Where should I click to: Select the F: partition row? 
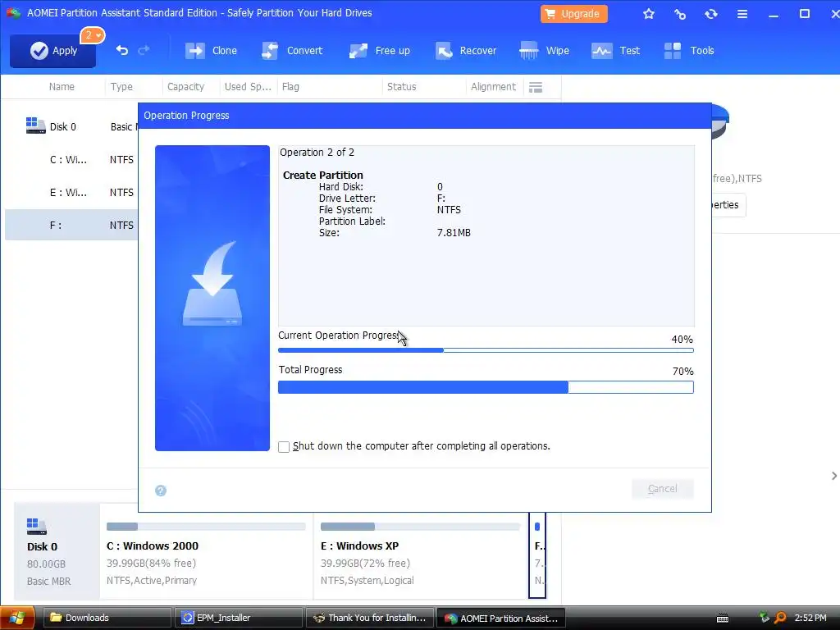pyautogui.click(x=71, y=225)
